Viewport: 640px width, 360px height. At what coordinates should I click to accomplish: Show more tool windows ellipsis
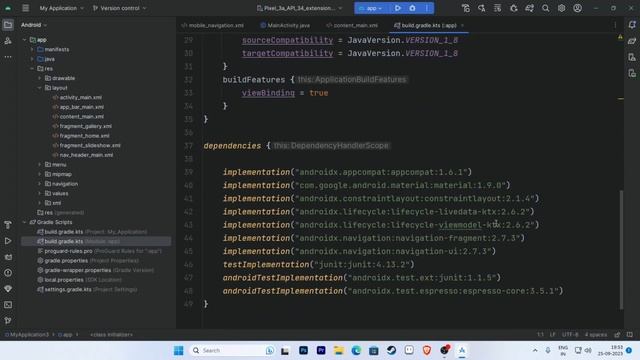[8, 57]
